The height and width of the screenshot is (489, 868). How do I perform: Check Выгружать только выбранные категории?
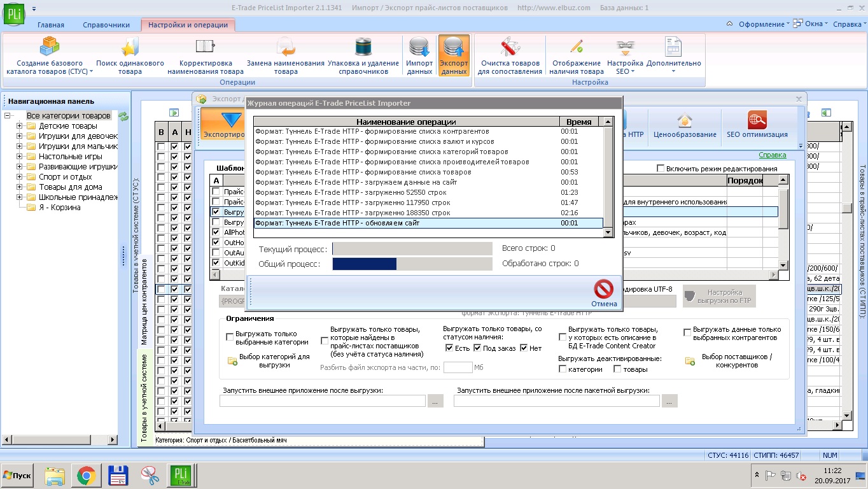pyautogui.click(x=230, y=337)
